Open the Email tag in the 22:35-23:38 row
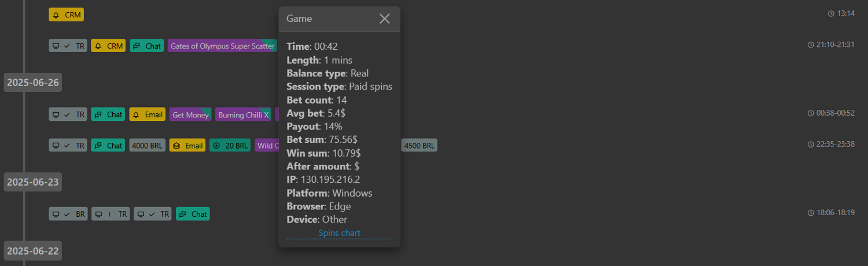Image resolution: width=868 pixels, height=266 pixels. 187,146
